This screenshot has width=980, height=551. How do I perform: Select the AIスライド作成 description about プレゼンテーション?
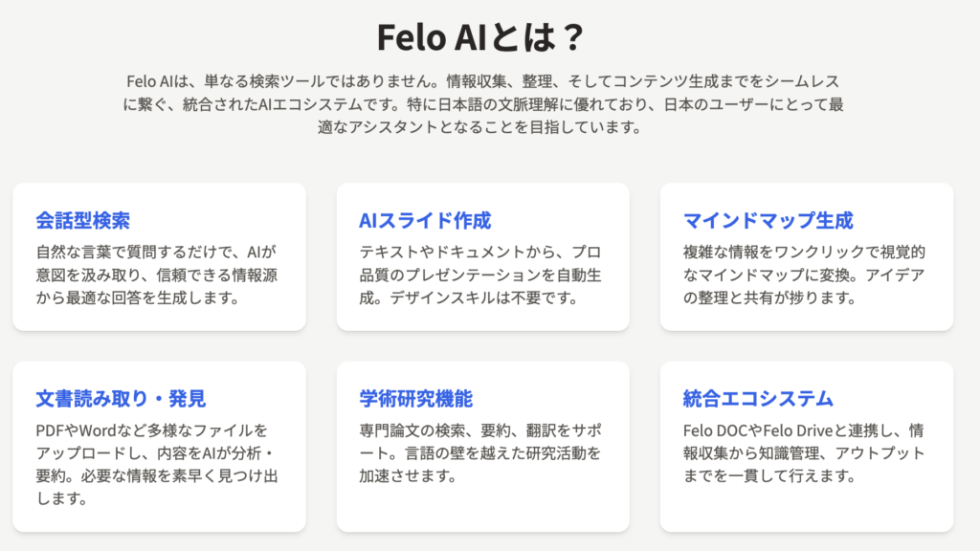[480, 275]
